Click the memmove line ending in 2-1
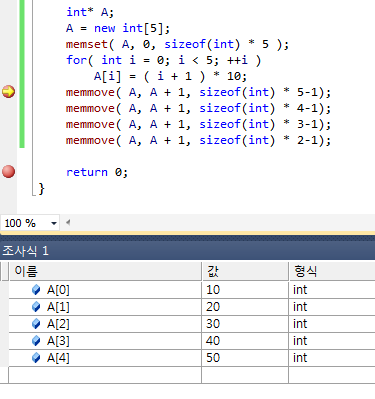Image resolution: width=375 pixels, height=399 pixels. coord(198,140)
